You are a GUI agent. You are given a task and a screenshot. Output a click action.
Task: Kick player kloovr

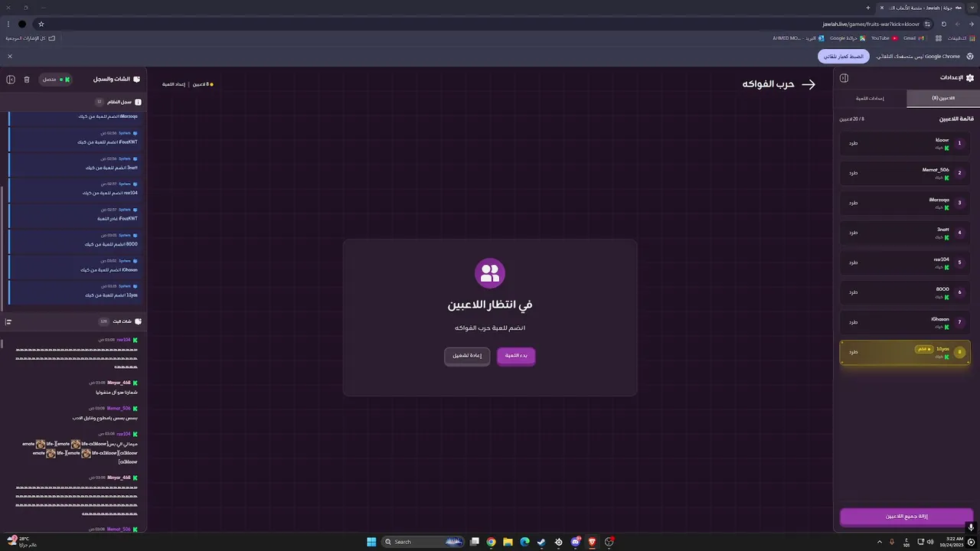[x=853, y=143]
